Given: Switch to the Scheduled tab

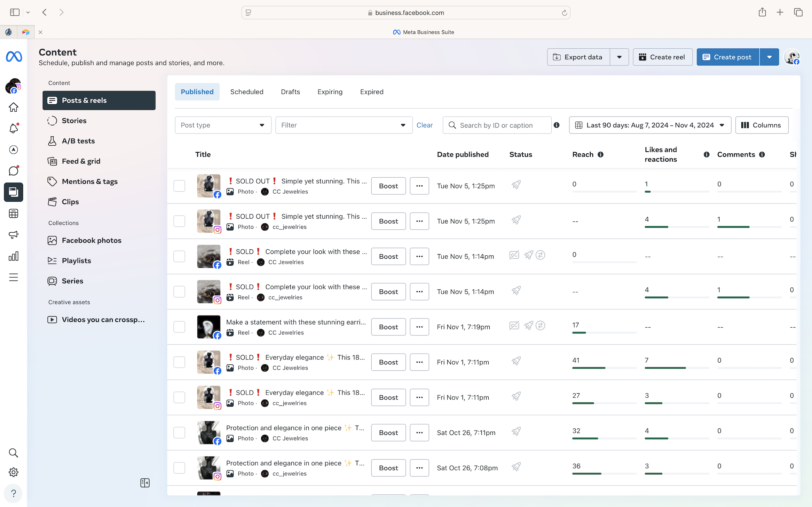Looking at the screenshot, I should coord(246,92).
